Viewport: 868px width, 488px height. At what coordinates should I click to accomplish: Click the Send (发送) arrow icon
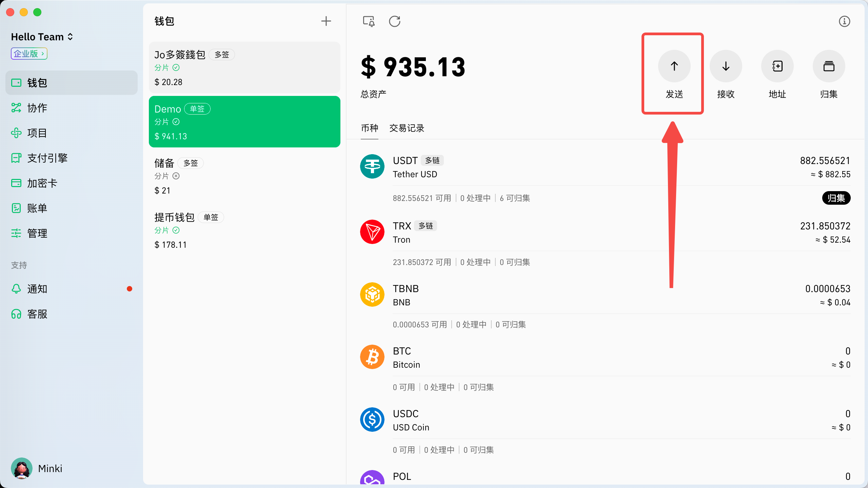point(674,66)
